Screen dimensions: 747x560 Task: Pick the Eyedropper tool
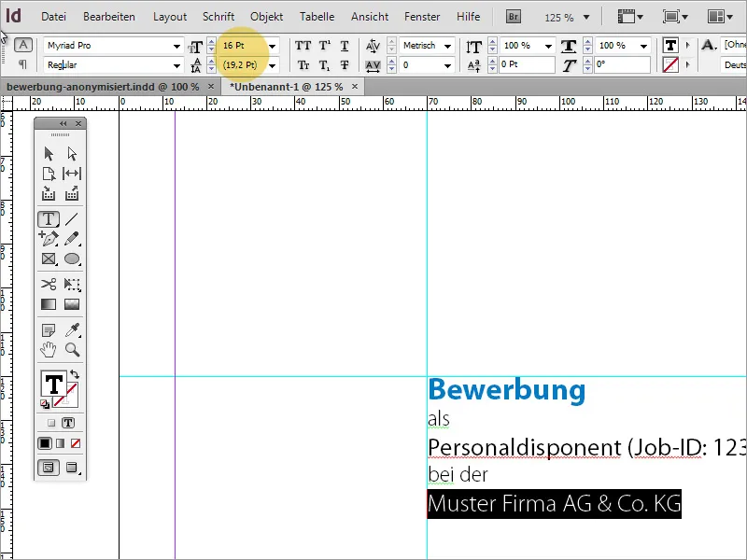coord(72,329)
